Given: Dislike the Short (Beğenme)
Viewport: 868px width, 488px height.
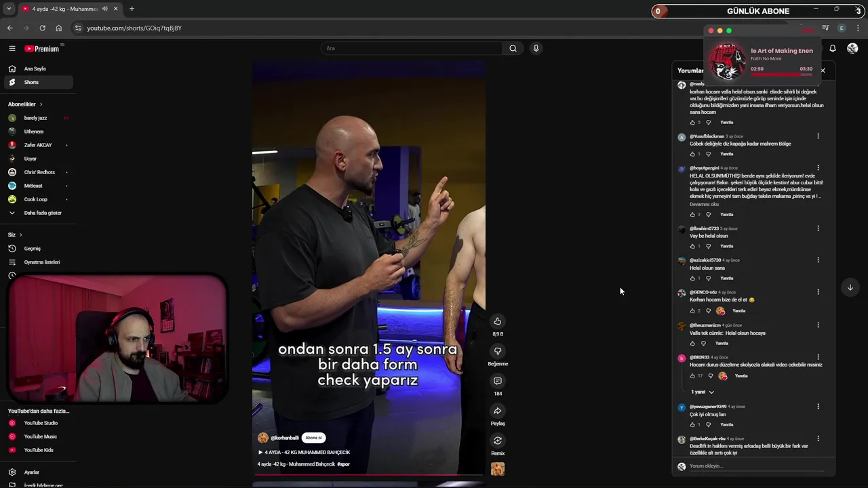Looking at the screenshot, I should 498,351.
